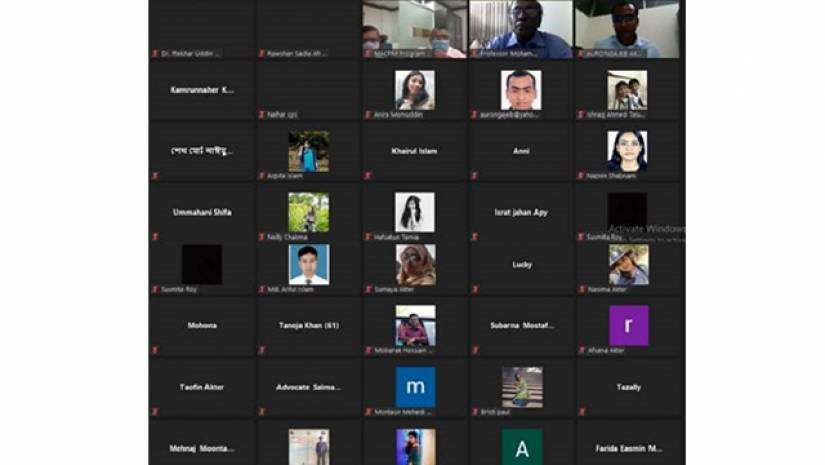Select the Tanoja Khan (61) tile

308,325
